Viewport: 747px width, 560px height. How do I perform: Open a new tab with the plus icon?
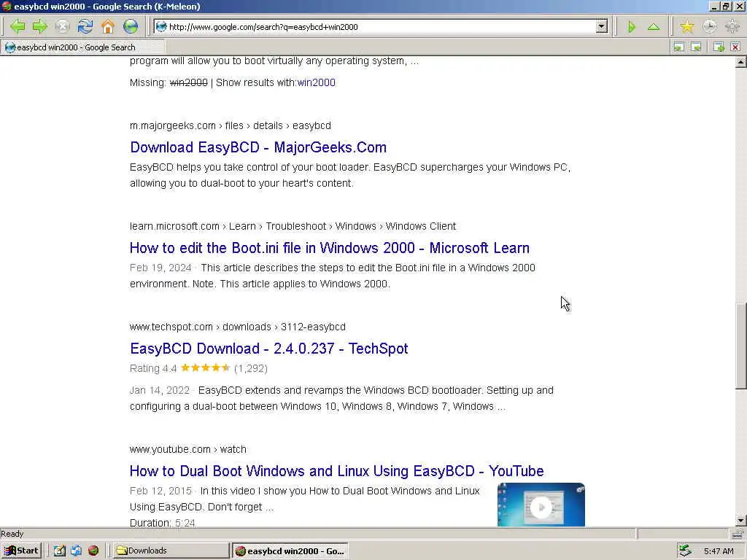click(x=719, y=47)
